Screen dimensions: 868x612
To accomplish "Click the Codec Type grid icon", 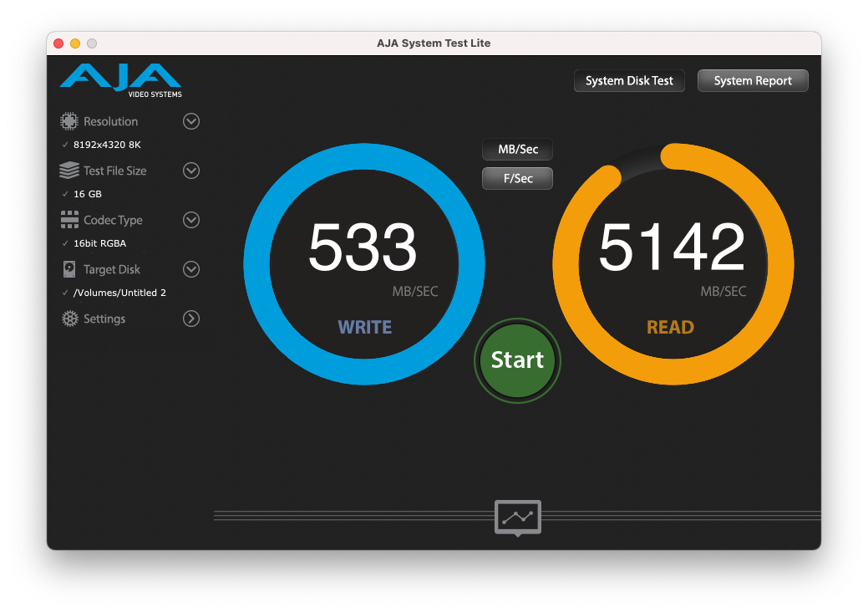I will tap(69, 220).
